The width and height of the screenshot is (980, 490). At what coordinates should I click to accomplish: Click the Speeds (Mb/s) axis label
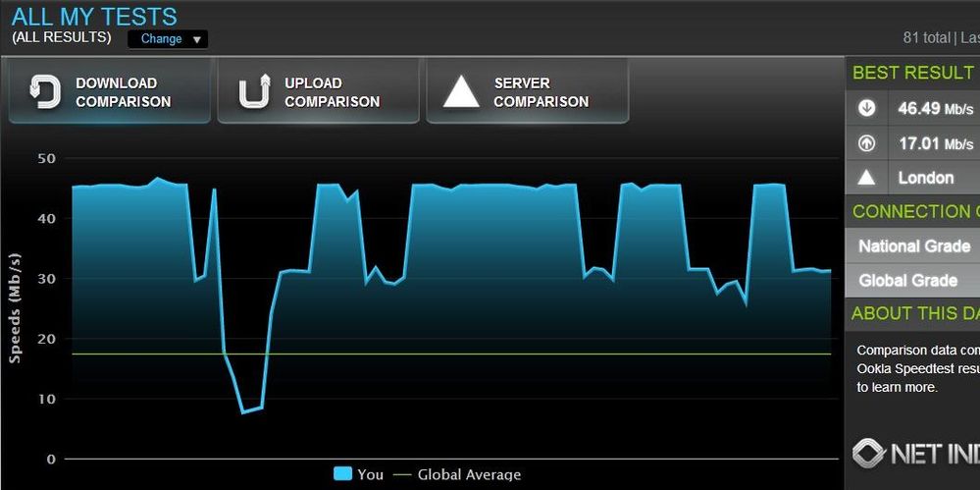pyautogui.click(x=15, y=308)
